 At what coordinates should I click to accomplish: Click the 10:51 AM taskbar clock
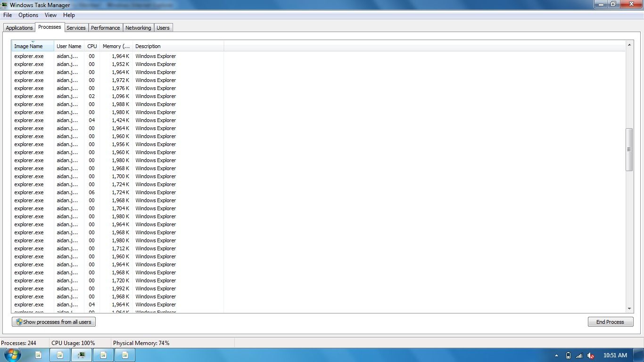tap(615, 355)
